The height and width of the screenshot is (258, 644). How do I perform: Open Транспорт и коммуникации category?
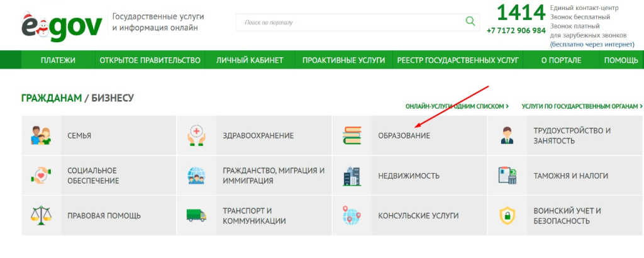click(x=254, y=215)
